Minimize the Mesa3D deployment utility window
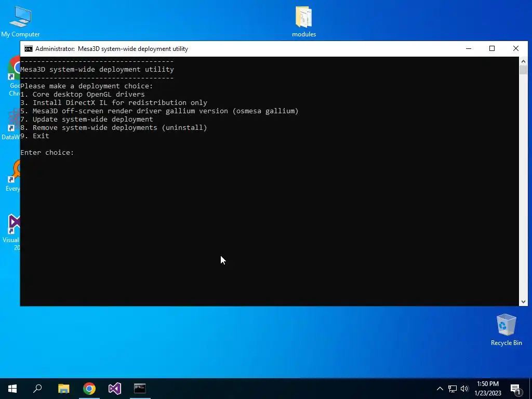The height and width of the screenshot is (399, 532). (x=469, y=48)
